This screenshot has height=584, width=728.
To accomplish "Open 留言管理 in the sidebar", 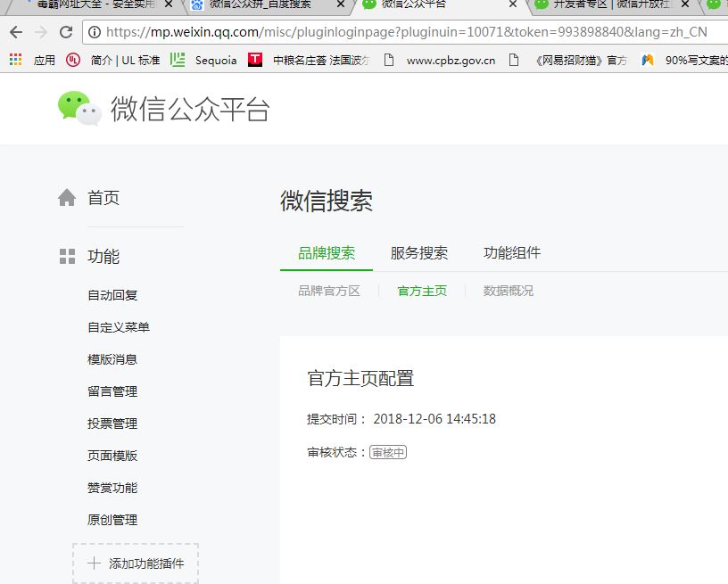I will click(112, 391).
